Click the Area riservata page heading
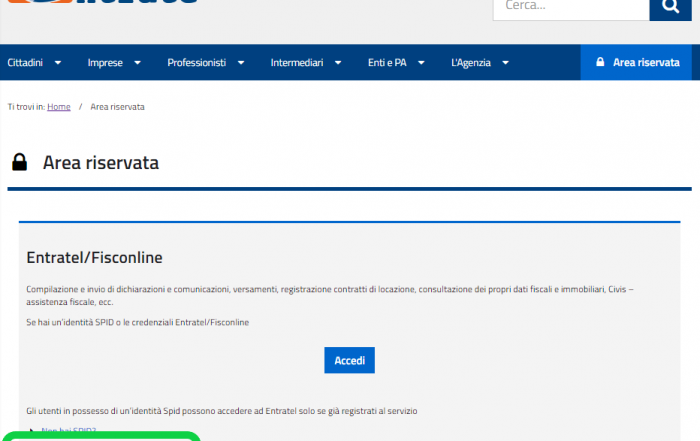Viewport: 700px width, 441px height. click(x=101, y=162)
